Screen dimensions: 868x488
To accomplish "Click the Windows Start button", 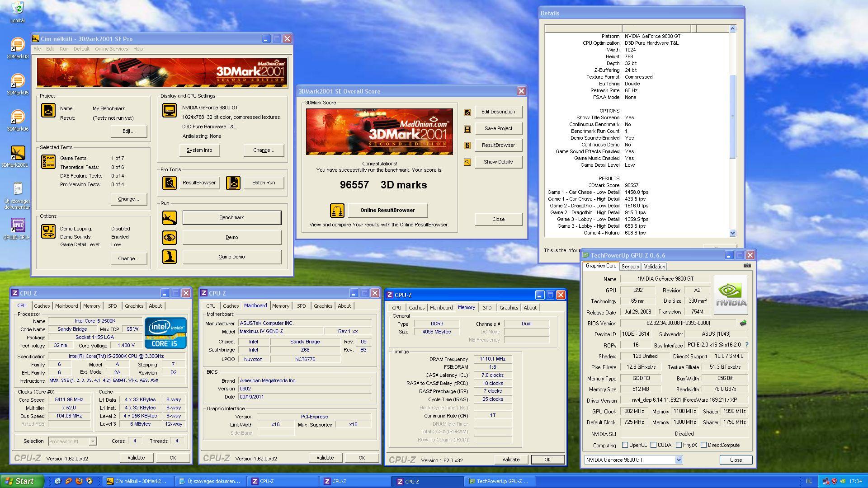I will point(22,481).
